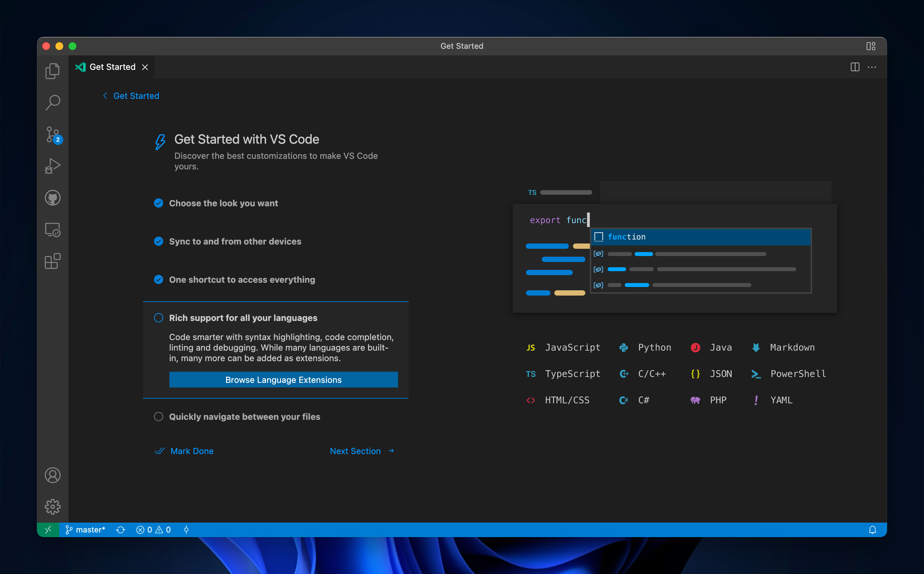
Task: Expand Quickly navigate between your files step
Action: [245, 416]
